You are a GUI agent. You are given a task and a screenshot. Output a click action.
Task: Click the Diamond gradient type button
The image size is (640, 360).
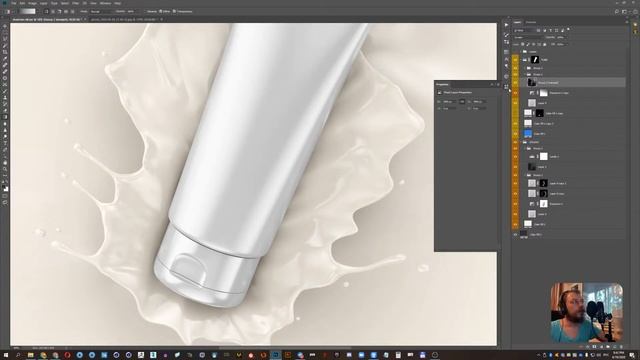pyautogui.click(x=73, y=11)
